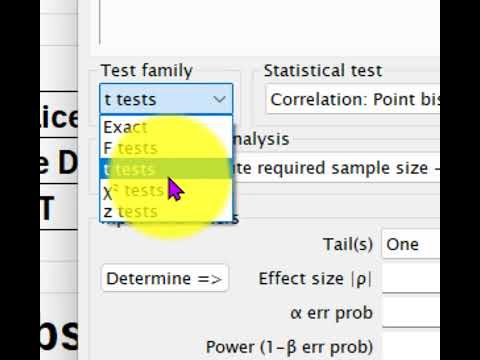Click the Test family label

click(147, 71)
